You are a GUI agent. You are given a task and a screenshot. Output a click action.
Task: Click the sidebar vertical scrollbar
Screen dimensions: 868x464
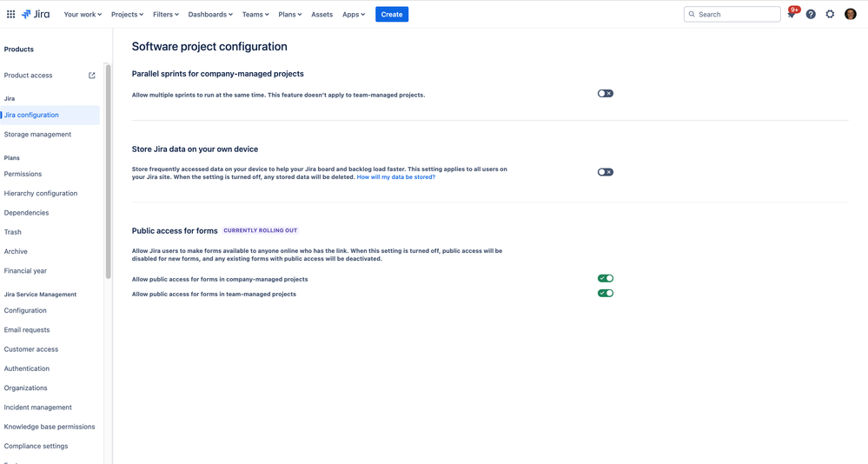109,172
